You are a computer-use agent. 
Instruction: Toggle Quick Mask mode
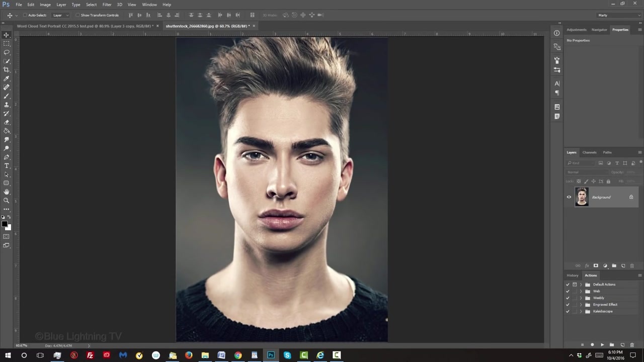[x=7, y=236]
